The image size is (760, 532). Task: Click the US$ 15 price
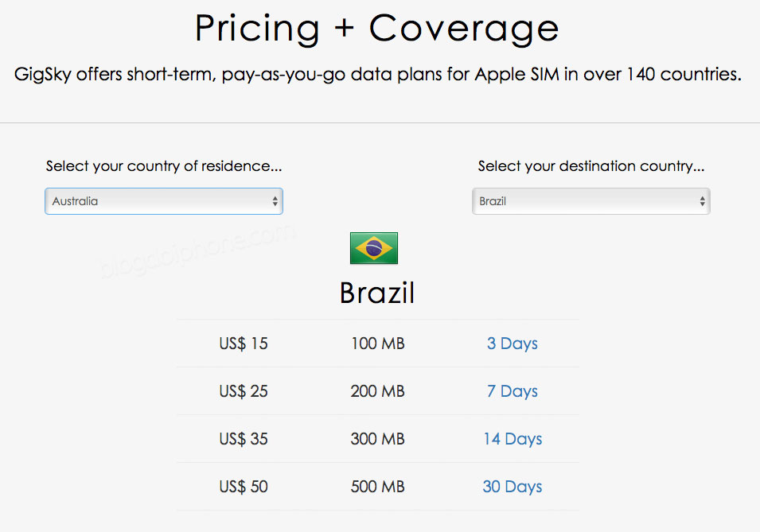244,344
